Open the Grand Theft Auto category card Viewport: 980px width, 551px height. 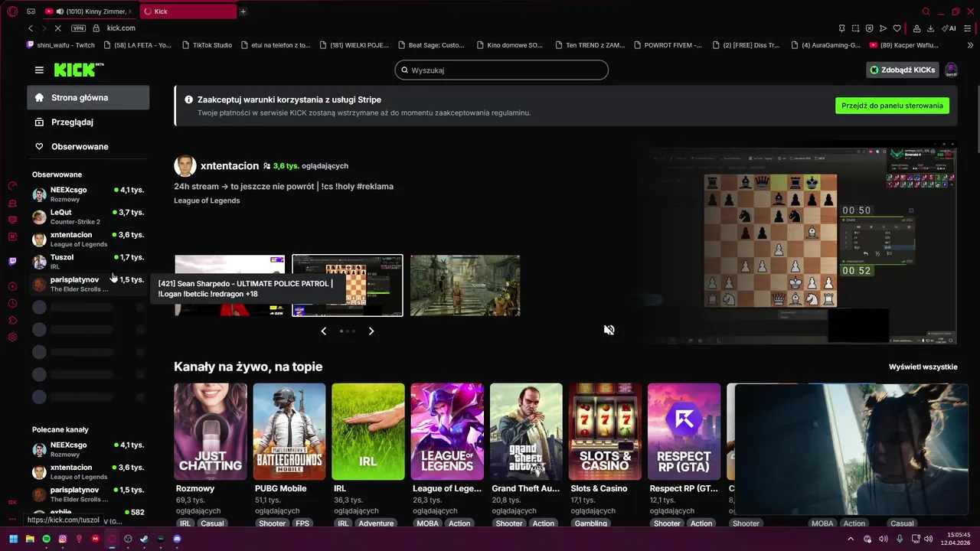coord(526,432)
